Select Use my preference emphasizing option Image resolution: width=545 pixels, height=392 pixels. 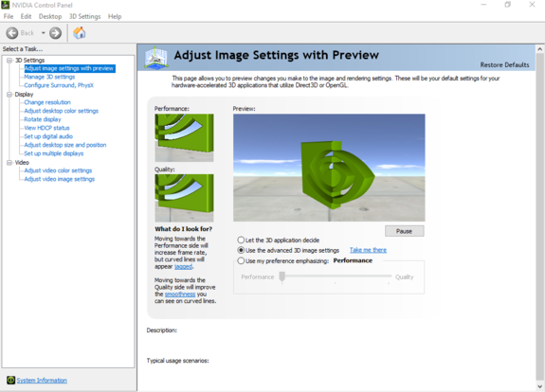241,260
